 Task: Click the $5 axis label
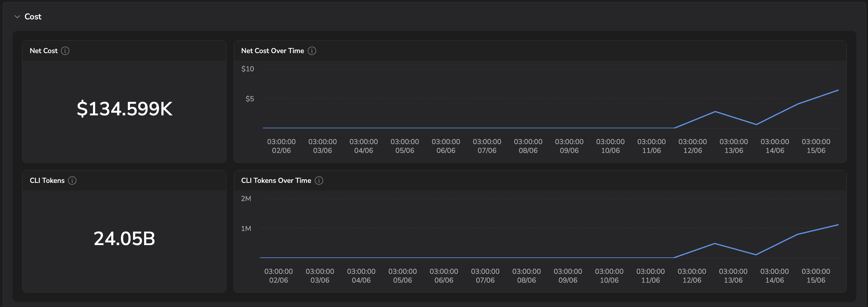coord(250,99)
